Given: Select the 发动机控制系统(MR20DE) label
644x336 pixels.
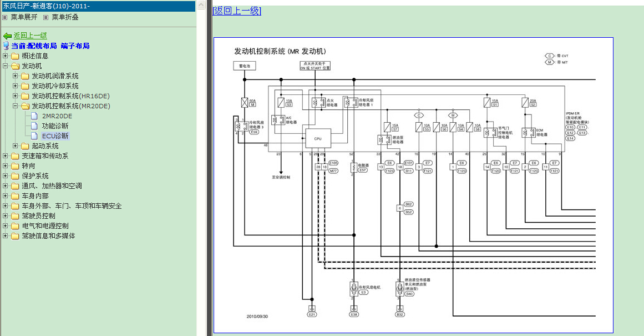Looking at the screenshot, I should pos(71,106).
